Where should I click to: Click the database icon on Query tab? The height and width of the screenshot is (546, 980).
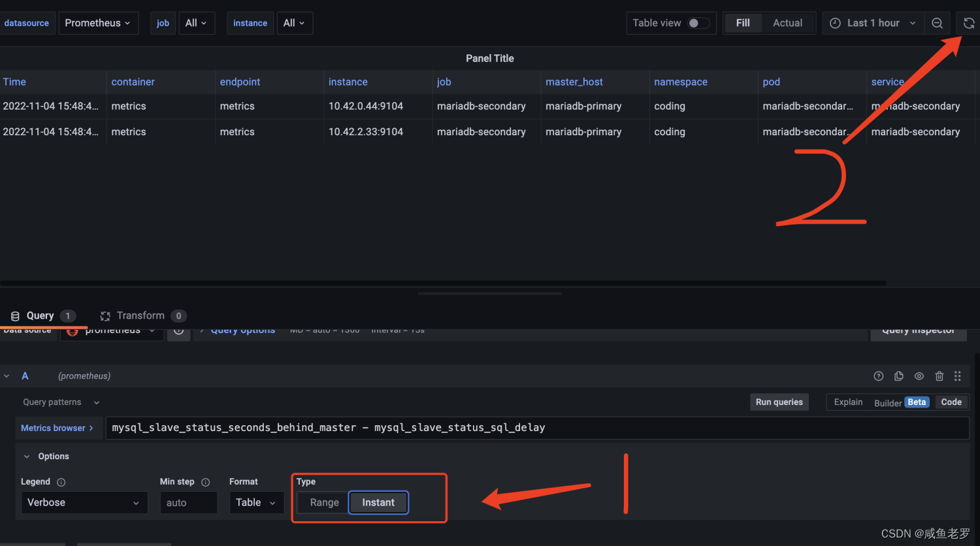click(15, 316)
